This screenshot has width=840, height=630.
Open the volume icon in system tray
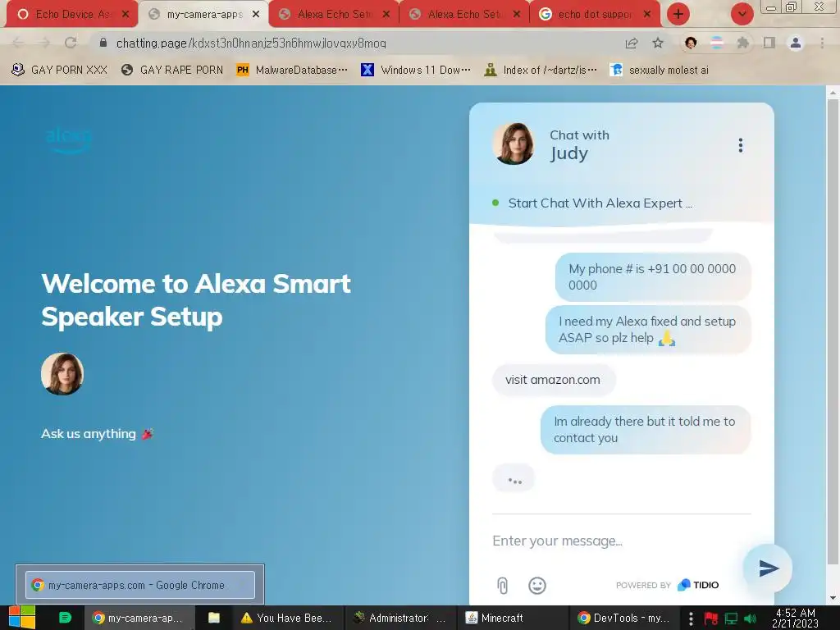750,619
